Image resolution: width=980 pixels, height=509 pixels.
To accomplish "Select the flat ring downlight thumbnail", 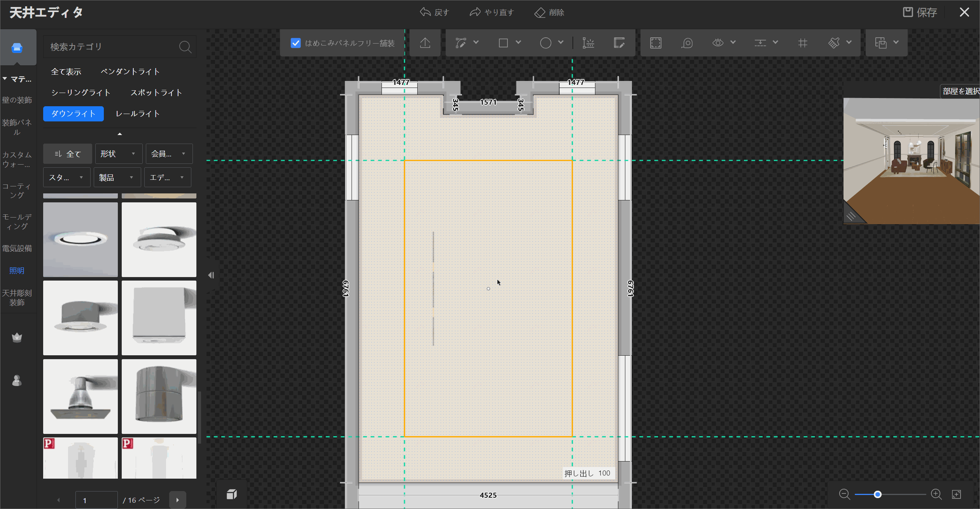I will (x=80, y=240).
